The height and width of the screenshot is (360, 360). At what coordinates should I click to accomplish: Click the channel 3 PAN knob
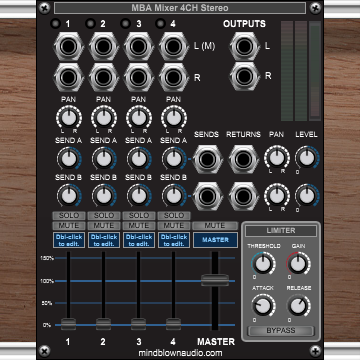point(139,118)
